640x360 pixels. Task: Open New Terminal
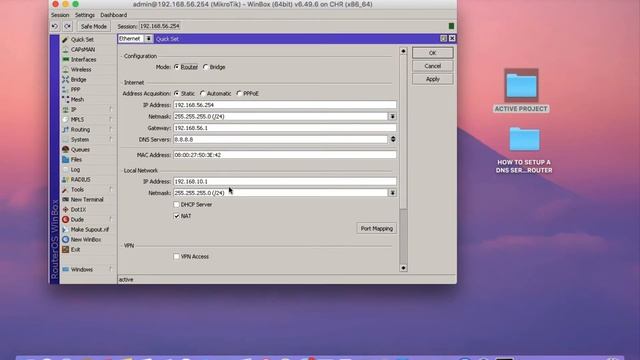pos(87,200)
